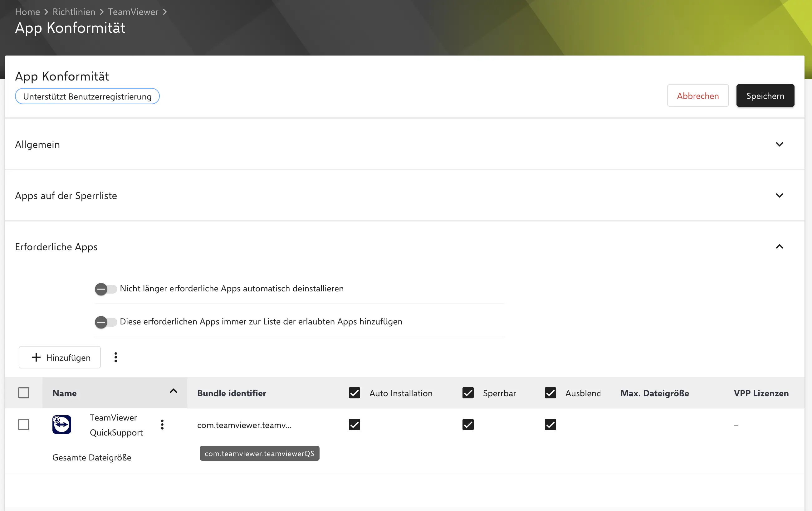Click the Abbrechen button
The width and height of the screenshot is (812, 511).
698,95
